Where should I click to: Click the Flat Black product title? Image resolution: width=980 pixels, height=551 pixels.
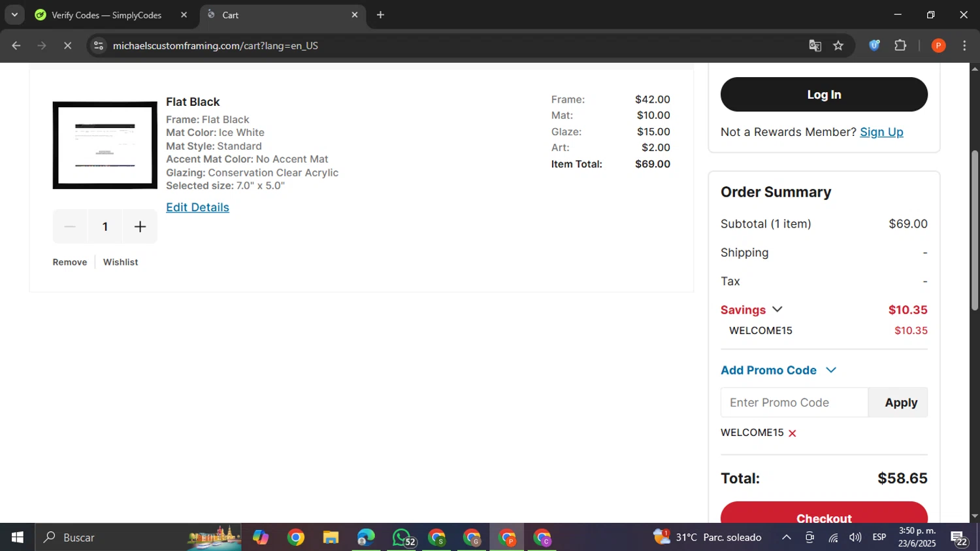(193, 102)
